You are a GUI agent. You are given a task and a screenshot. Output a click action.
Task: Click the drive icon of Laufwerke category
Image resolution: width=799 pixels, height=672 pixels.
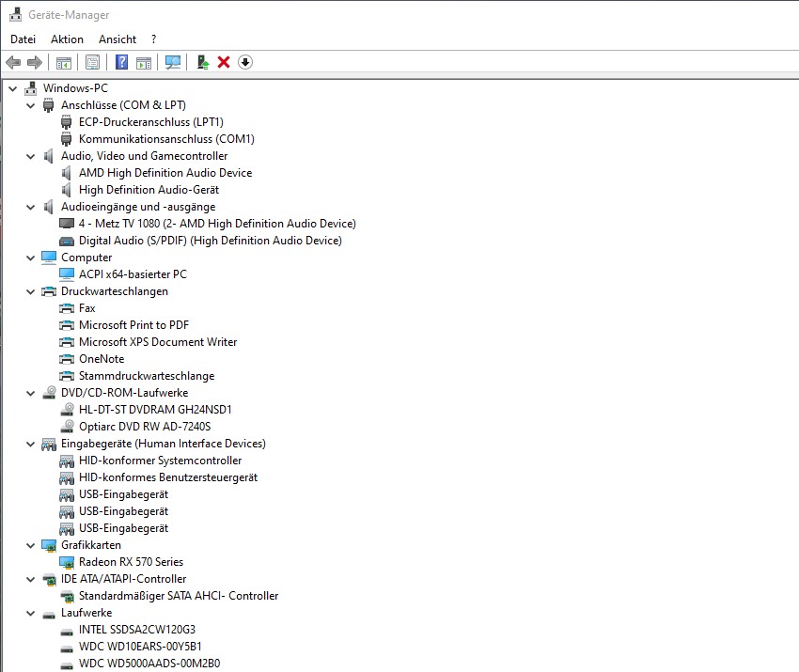[x=49, y=615]
